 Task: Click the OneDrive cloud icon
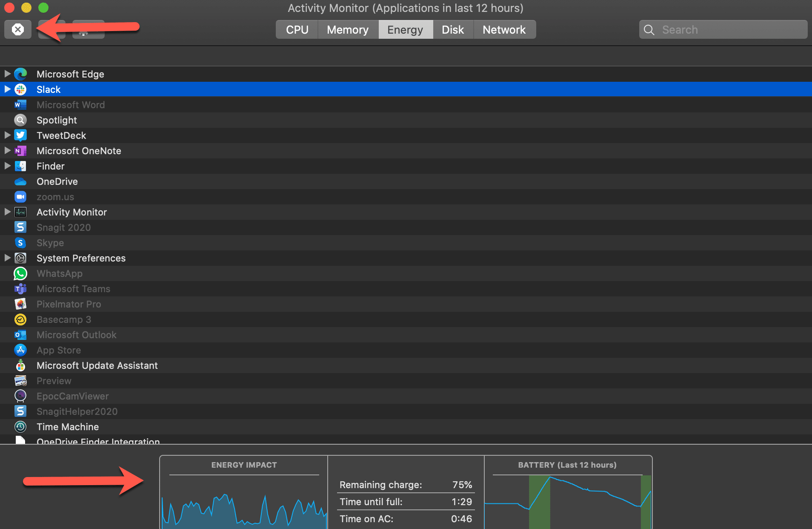tap(20, 181)
